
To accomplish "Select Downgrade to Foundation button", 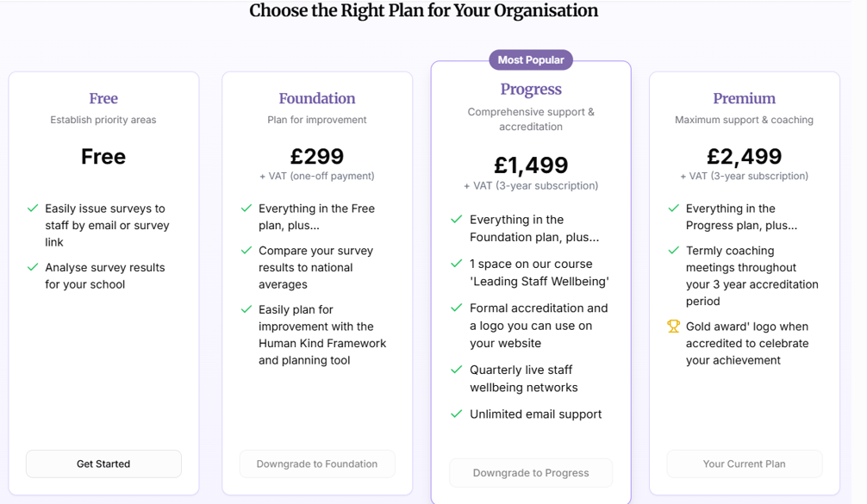I will (x=317, y=464).
